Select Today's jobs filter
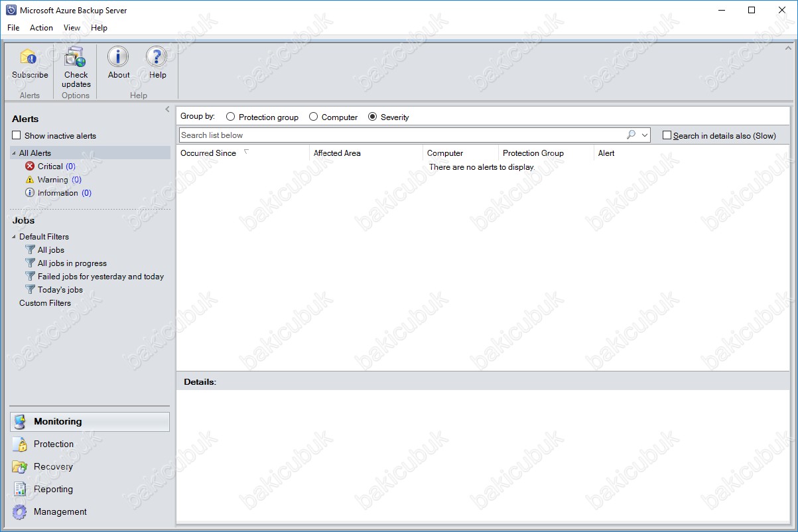798x532 pixels. (60, 290)
